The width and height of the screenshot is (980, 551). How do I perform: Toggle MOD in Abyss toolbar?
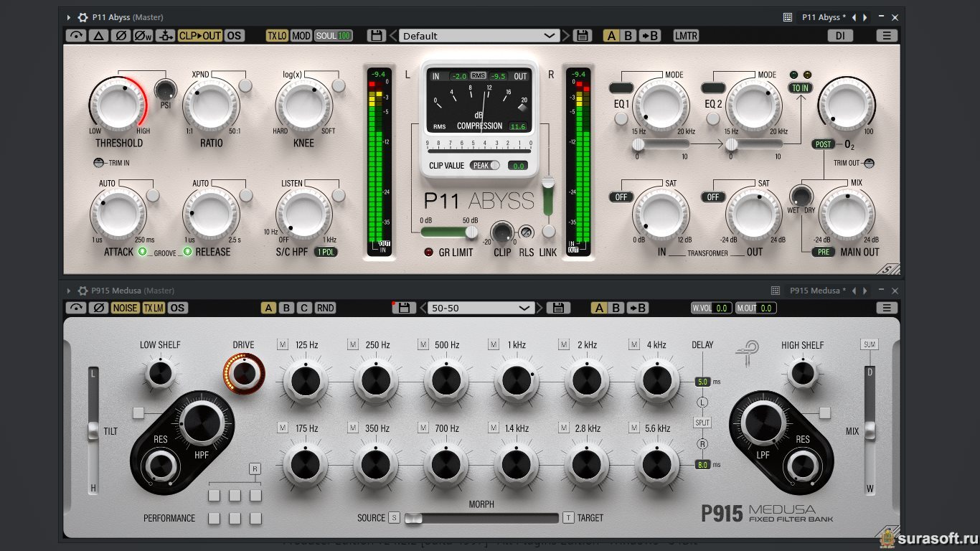(301, 36)
